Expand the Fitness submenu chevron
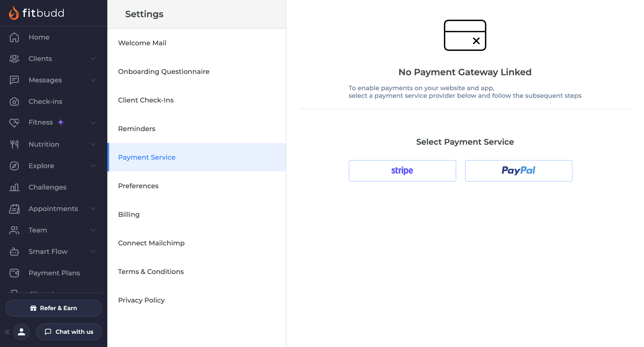Viewport: 644px width, 347px height. click(93, 123)
